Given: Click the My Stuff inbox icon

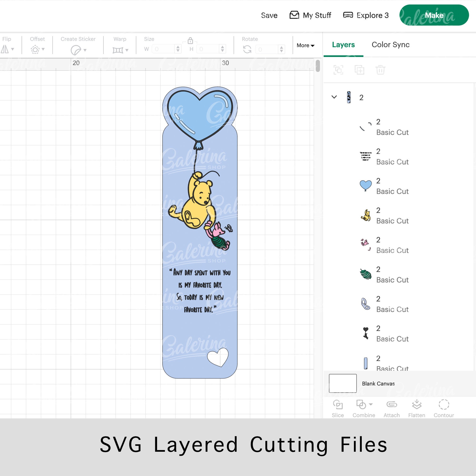Looking at the screenshot, I should [294, 15].
